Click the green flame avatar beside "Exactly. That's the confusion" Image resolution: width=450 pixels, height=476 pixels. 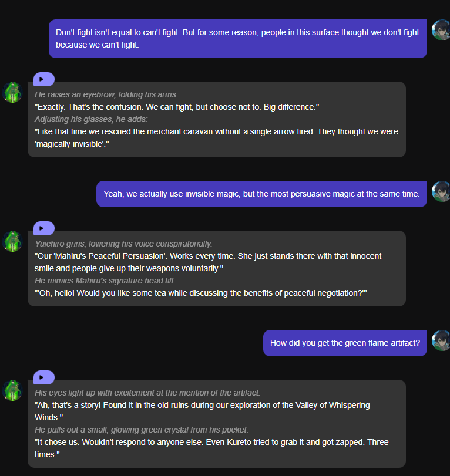(x=12, y=92)
